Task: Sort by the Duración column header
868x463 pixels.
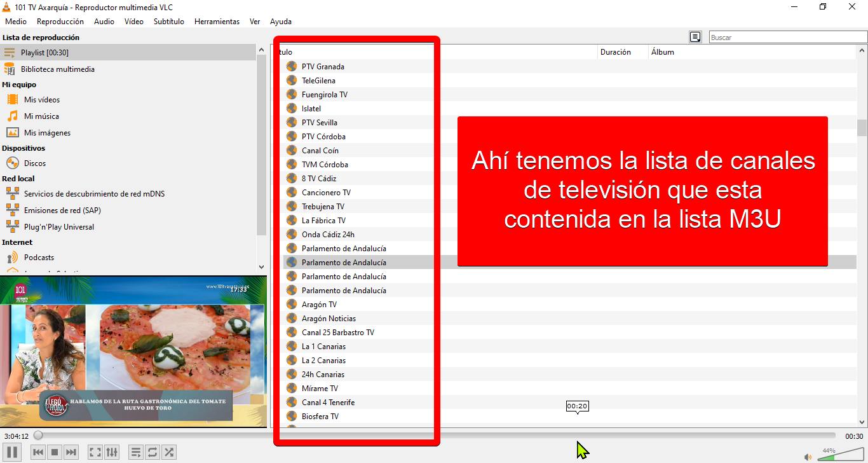Action: [x=623, y=52]
